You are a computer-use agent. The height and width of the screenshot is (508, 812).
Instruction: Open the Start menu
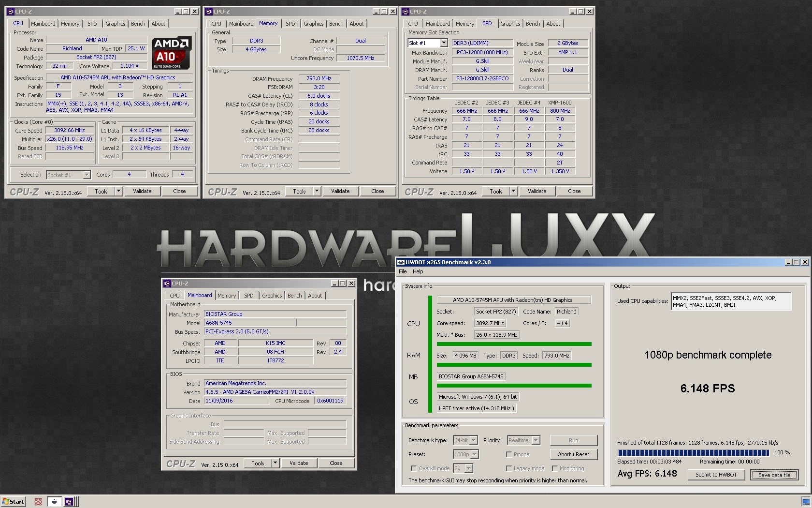click(x=13, y=502)
